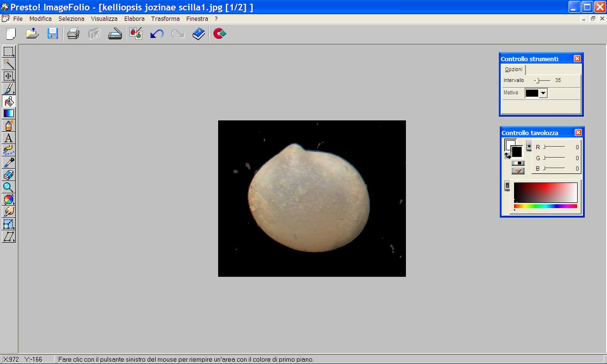Activate the Zoom magnifier tool
The height and width of the screenshot is (364, 607).
(9, 187)
